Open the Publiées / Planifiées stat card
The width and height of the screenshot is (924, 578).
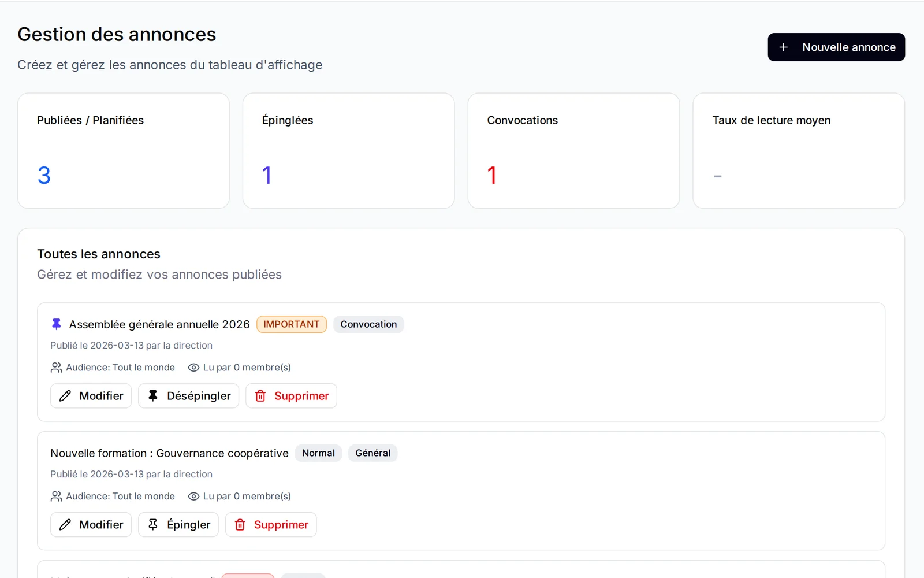click(x=124, y=151)
